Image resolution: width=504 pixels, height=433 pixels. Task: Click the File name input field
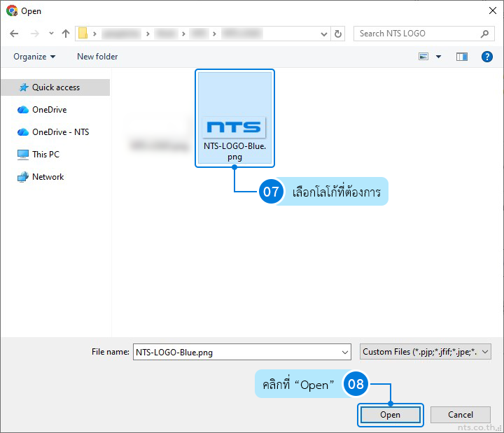point(241,352)
